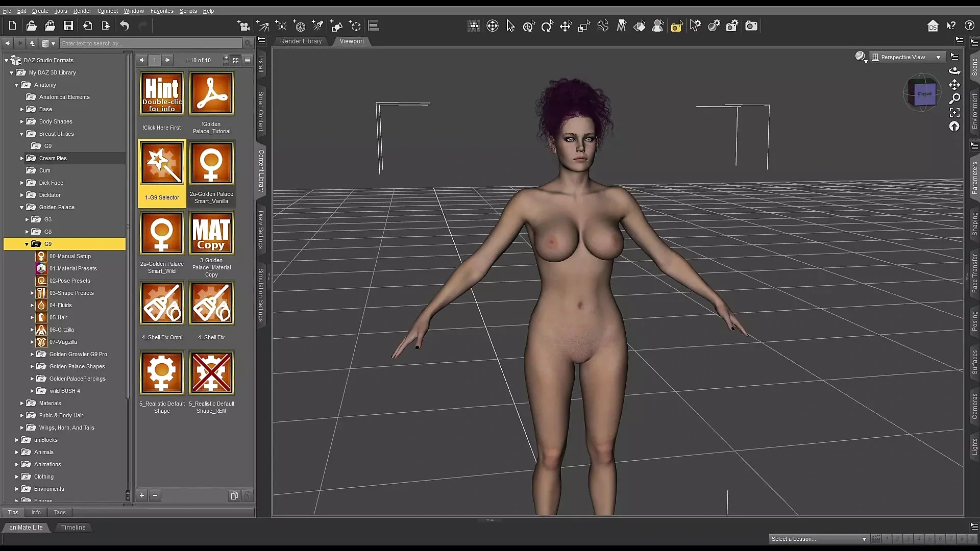Screen dimensions: 980x551
Task: Switch to the Render Library tab
Action: pyautogui.click(x=301, y=41)
